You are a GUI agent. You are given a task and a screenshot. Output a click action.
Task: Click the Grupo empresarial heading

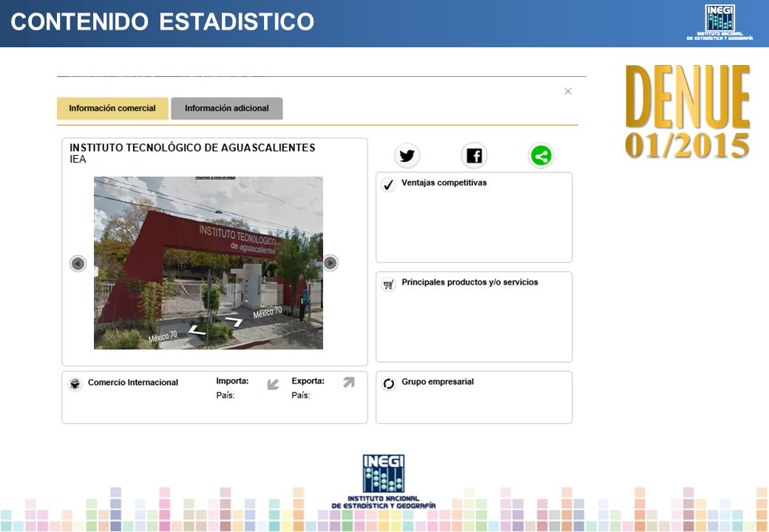(x=438, y=381)
